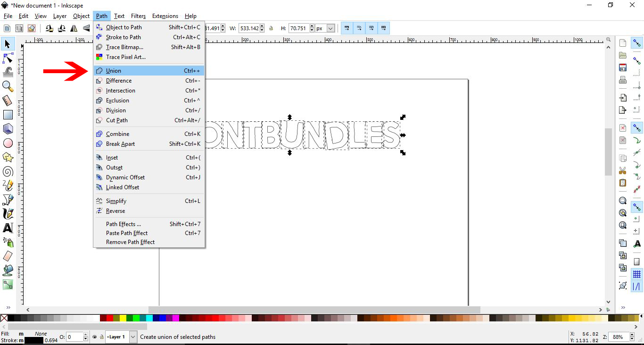The height and width of the screenshot is (345, 644).
Task: Select Trace Bitmap menu entry
Action: 149,47
